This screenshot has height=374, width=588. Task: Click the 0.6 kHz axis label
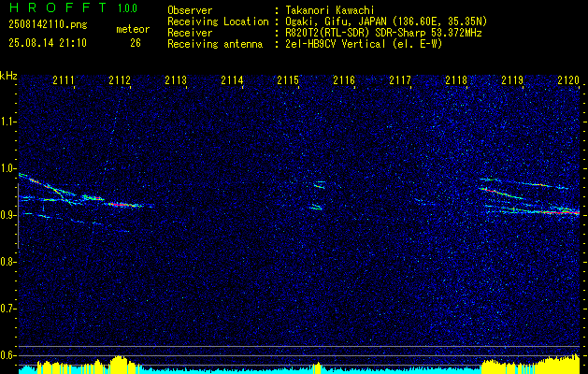8,355
